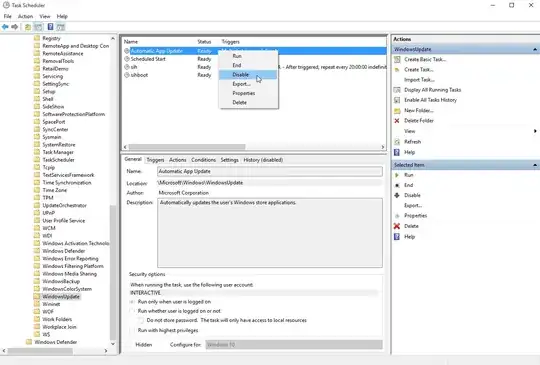Screen dimensions: 540x365
Task: Collapse the WindowsUpdate actions section
Action: coord(535,49)
